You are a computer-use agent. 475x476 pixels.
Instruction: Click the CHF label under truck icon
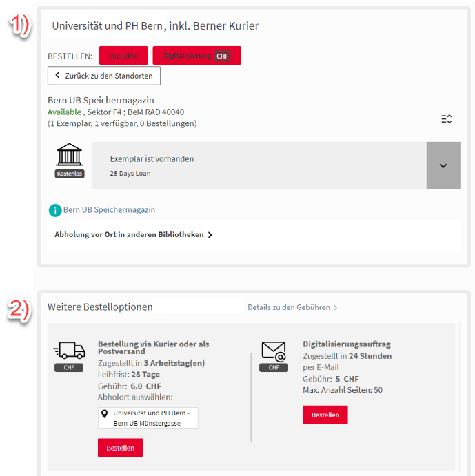point(69,368)
